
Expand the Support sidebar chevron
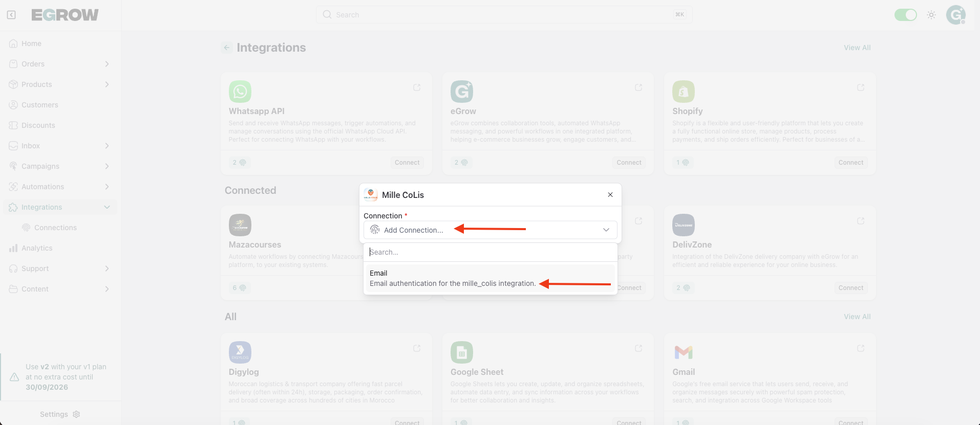[x=107, y=269]
